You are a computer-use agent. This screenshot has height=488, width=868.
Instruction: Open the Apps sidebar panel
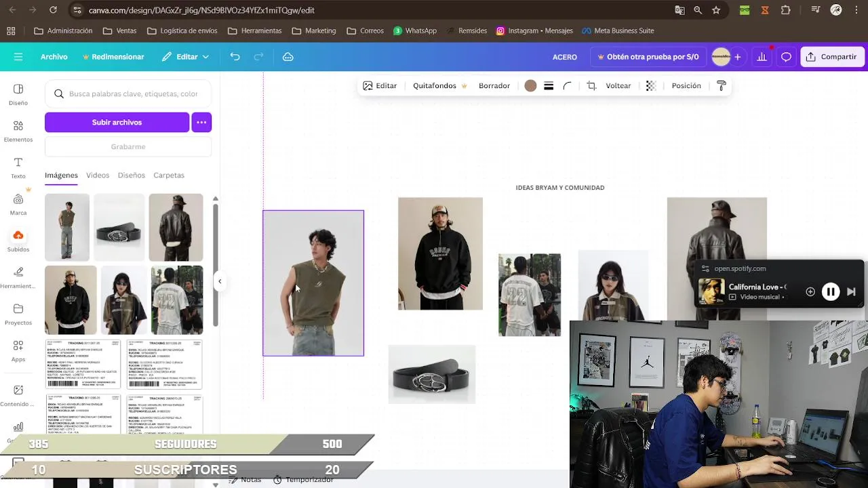tap(18, 351)
